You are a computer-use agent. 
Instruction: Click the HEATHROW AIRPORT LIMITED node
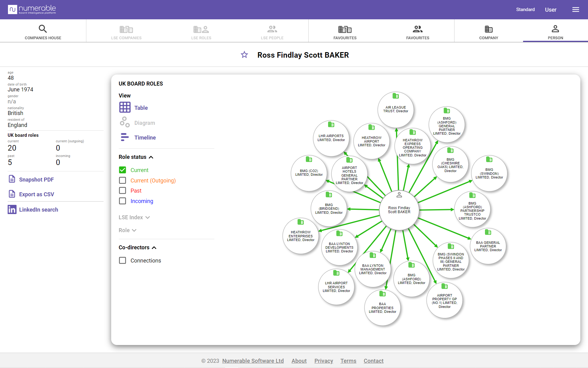[371, 141]
